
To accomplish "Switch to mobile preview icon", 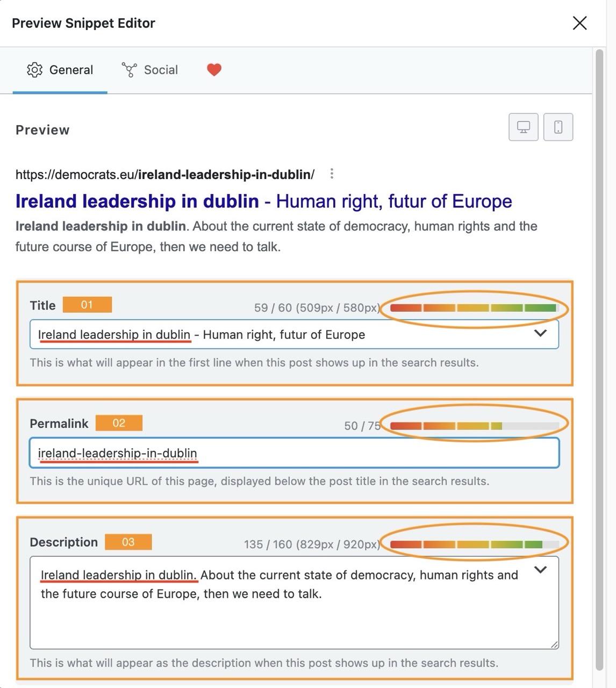I will [x=558, y=127].
